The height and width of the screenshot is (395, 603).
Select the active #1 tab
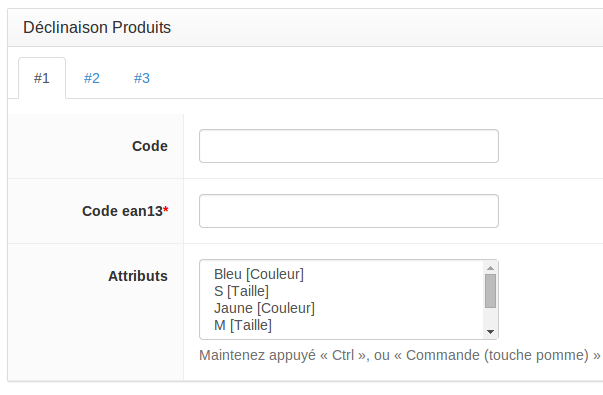point(42,78)
